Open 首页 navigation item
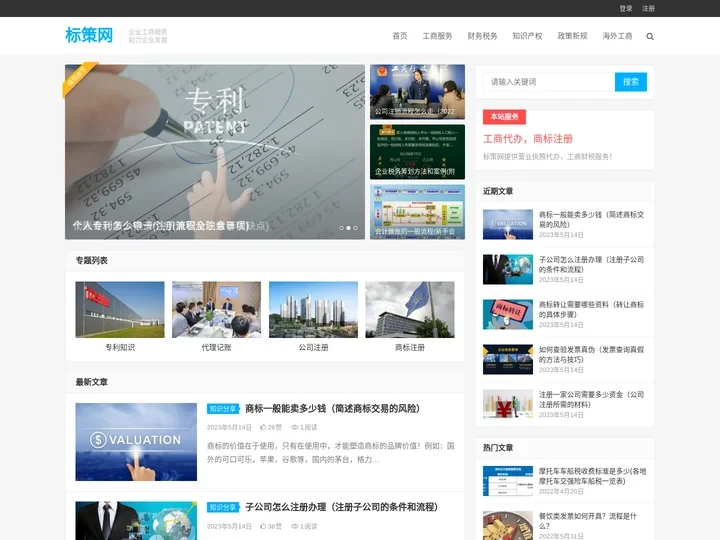The width and height of the screenshot is (720, 540). pos(399,36)
